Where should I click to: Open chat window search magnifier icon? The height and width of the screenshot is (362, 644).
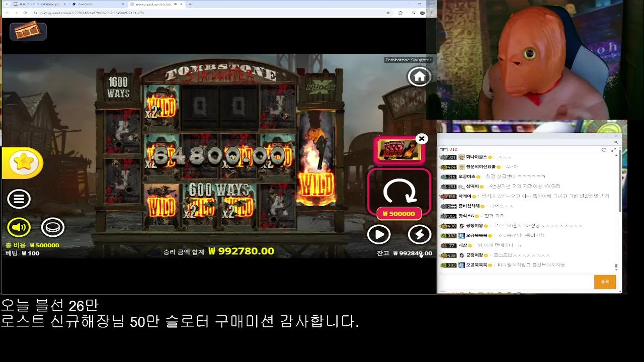point(616,142)
